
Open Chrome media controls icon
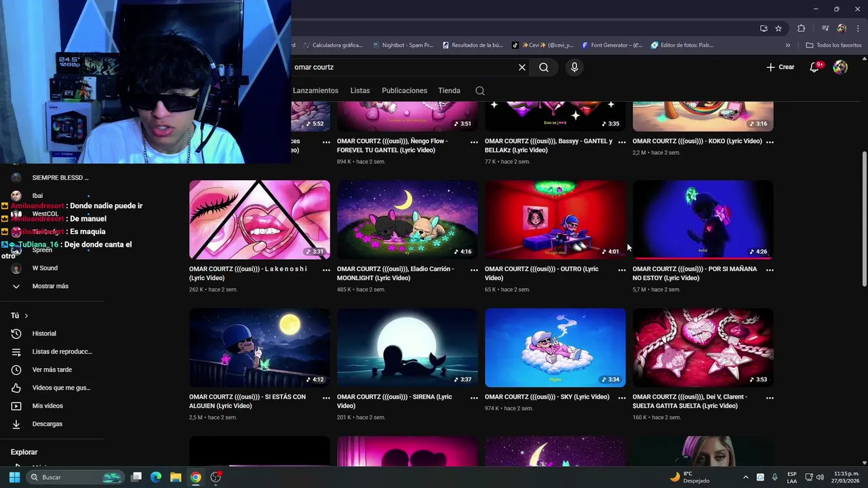pyautogui.click(x=825, y=28)
